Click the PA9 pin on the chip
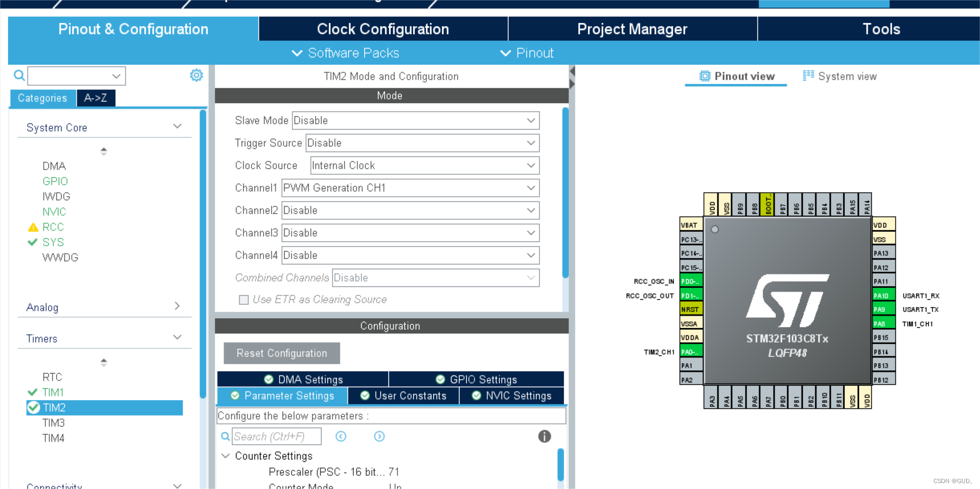 pyautogui.click(x=883, y=309)
